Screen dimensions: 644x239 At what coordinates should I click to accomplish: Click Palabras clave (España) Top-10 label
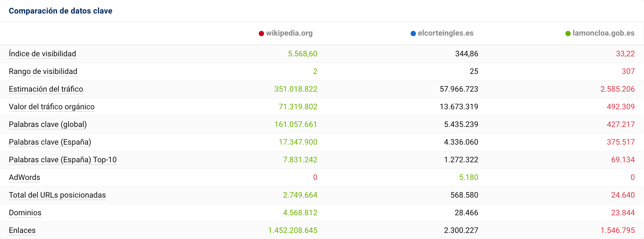(63, 160)
